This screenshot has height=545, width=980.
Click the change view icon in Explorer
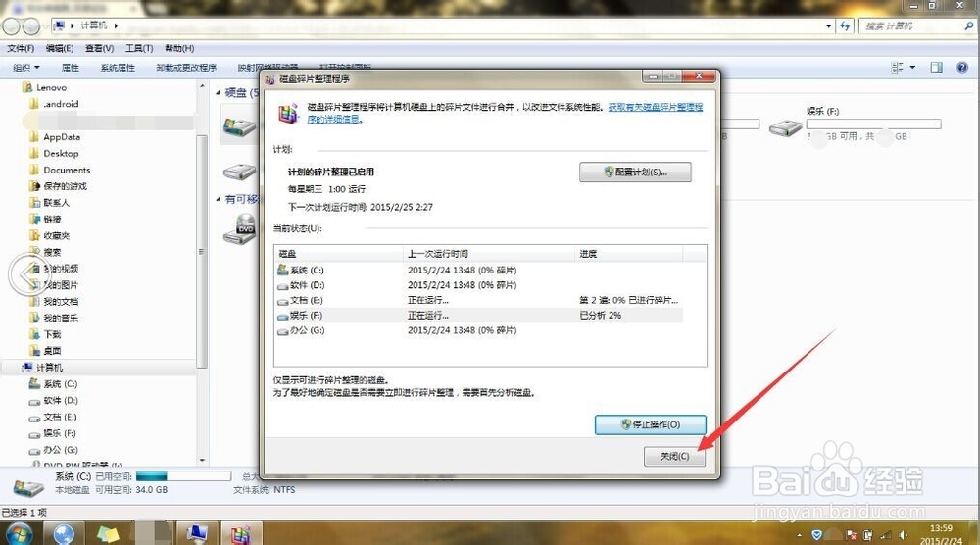point(897,67)
